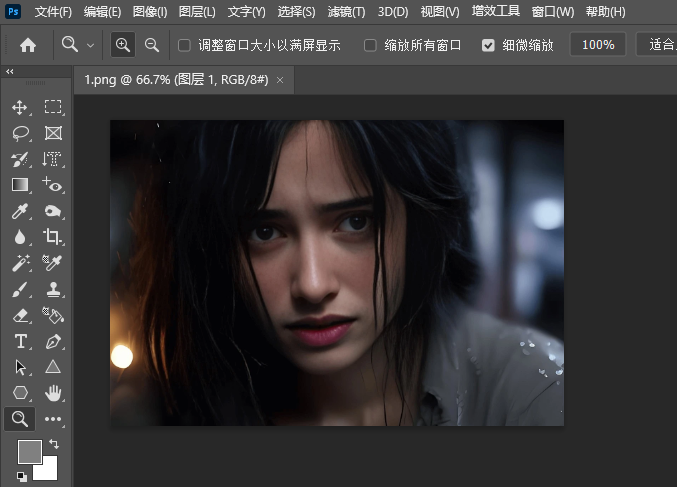This screenshot has width=677, height=487.
Task: Go to the Home screen
Action: (28, 45)
